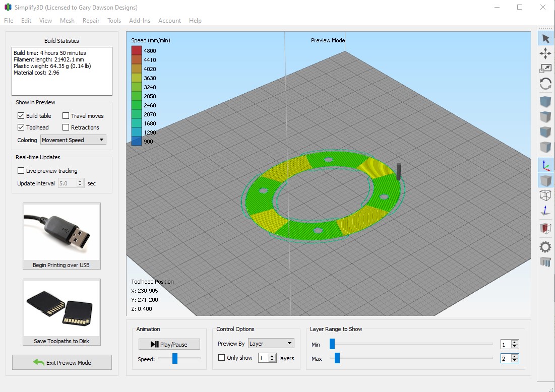
Task: Open the Repair menu
Action: click(x=91, y=21)
